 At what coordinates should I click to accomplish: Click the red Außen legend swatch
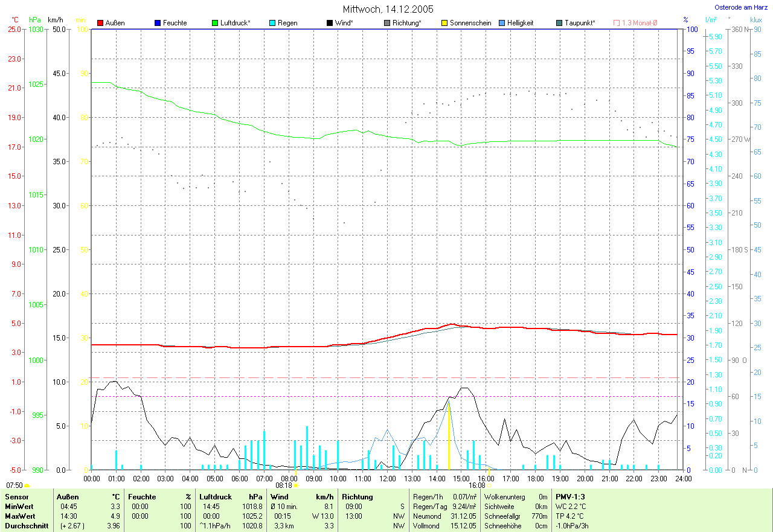100,23
